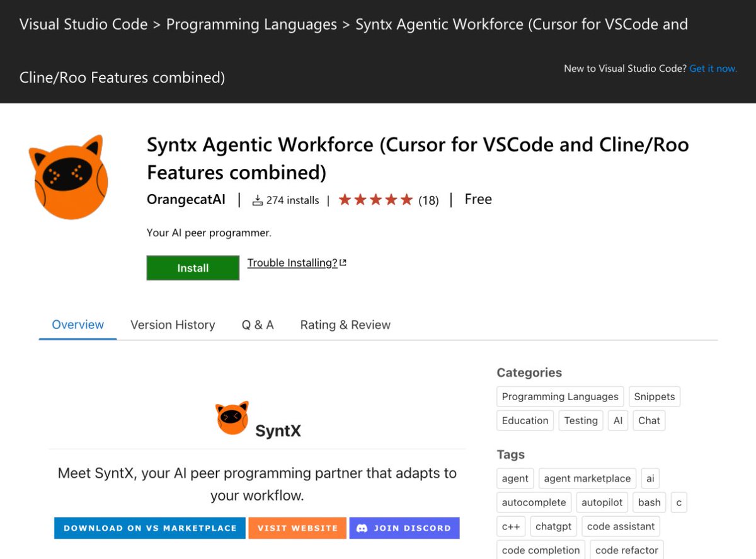Viewport: 756px width, 559px height.
Task: Click the Visit Website button
Action: pos(297,528)
